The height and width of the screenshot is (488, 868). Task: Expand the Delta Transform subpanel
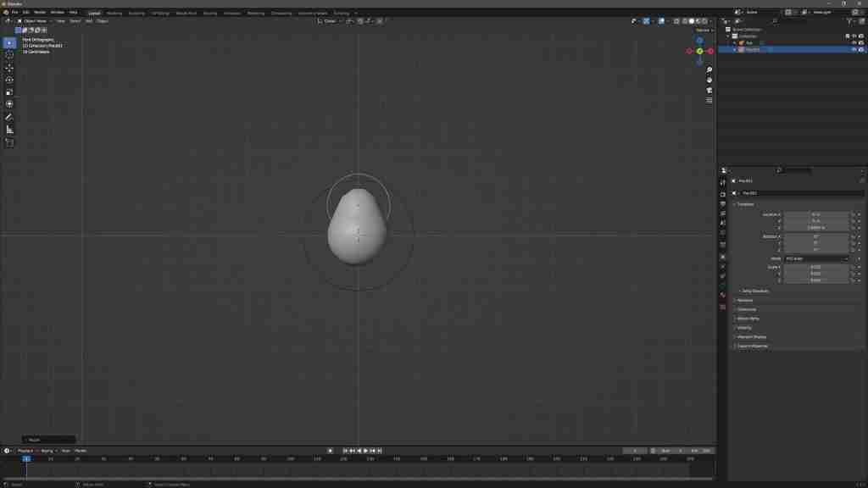(755, 291)
